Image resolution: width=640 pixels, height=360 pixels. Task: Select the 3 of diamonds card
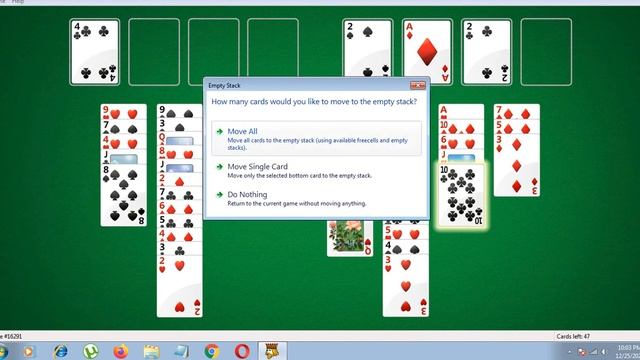pos(517,165)
